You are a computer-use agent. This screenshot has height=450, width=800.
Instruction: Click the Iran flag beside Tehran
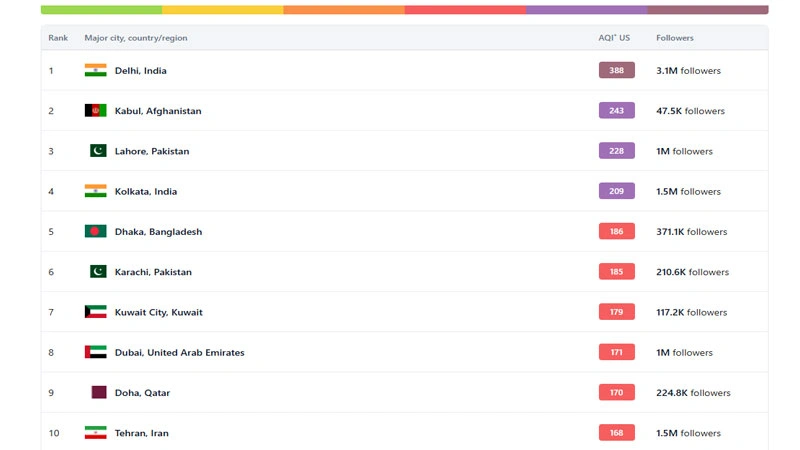point(95,433)
